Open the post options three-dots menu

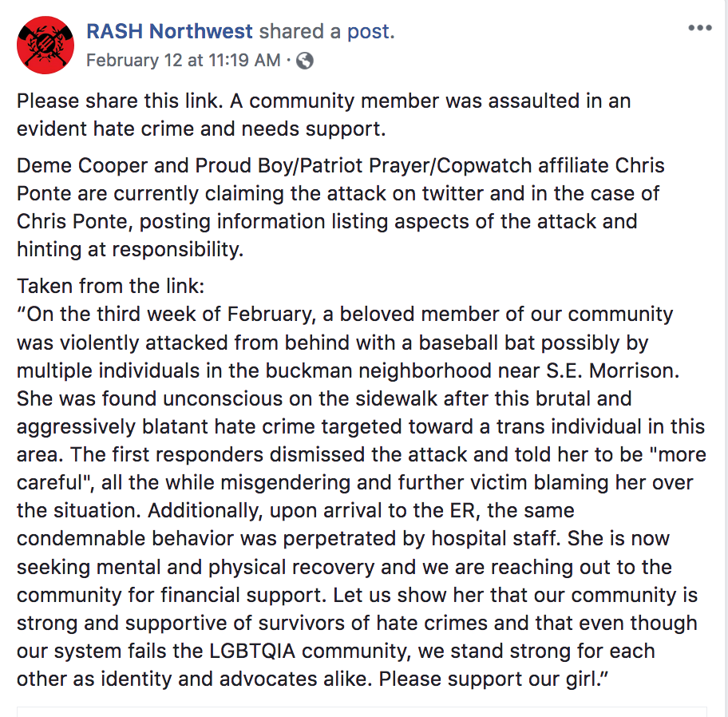click(x=698, y=28)
